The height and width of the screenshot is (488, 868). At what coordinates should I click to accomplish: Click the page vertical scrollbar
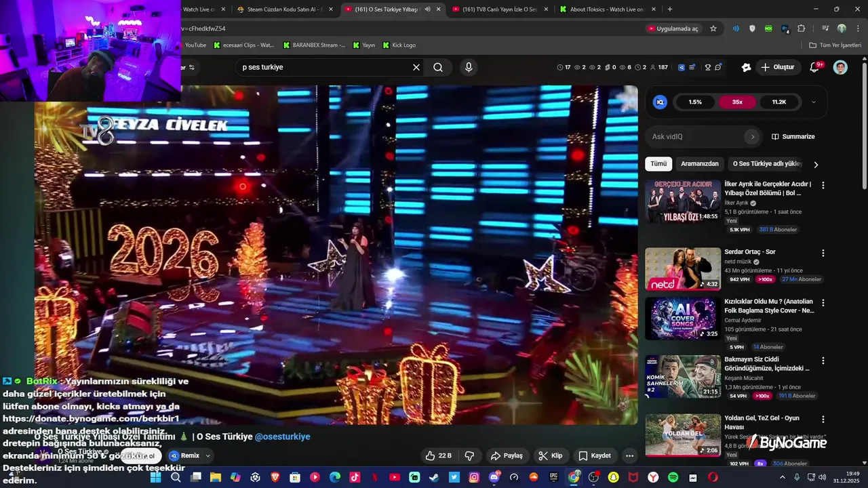(865, 125)
